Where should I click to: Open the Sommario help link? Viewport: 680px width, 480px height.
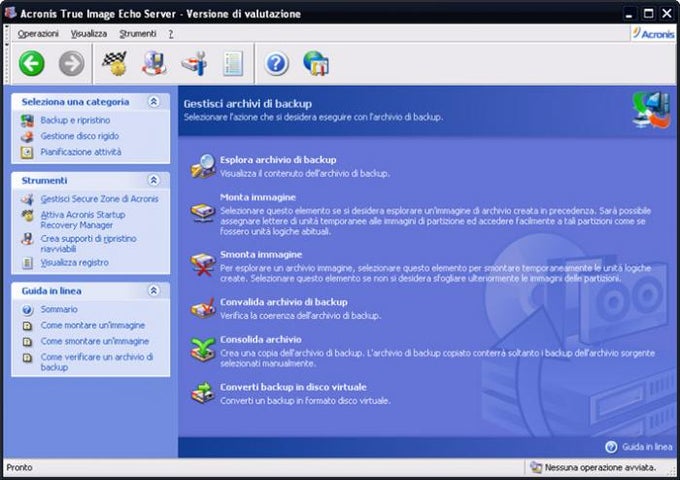click(59, 309)
